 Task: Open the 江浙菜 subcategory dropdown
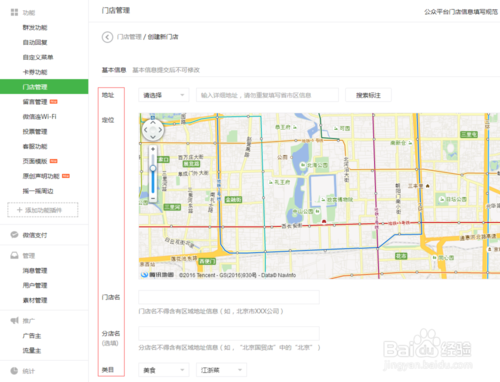221,370
